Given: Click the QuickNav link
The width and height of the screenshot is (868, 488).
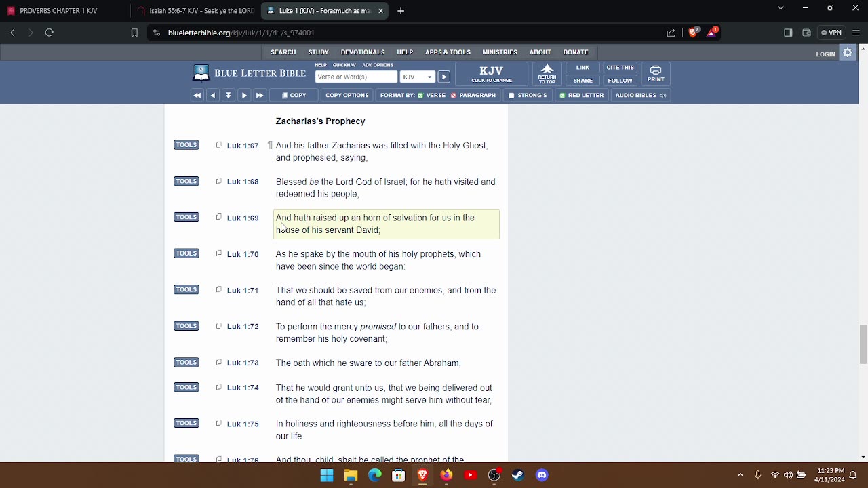Looking at the screenshot, I should [x=344, y=65].
